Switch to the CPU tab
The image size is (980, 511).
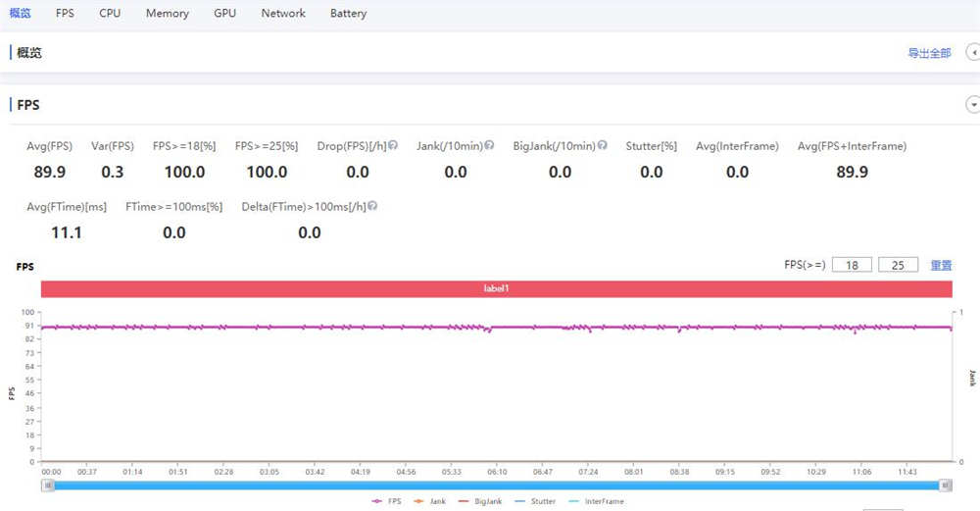pos(110,13)
